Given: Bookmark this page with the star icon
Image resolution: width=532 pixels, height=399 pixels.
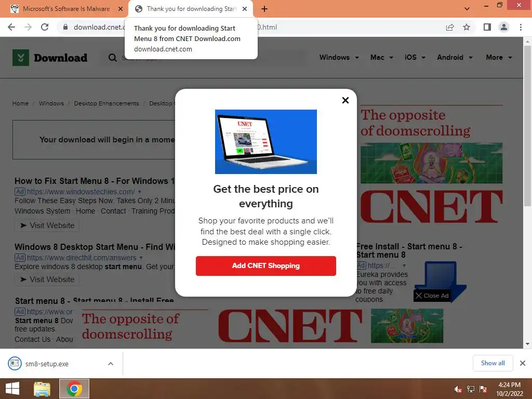Looking at the screenshot, I should pos(467,27).
